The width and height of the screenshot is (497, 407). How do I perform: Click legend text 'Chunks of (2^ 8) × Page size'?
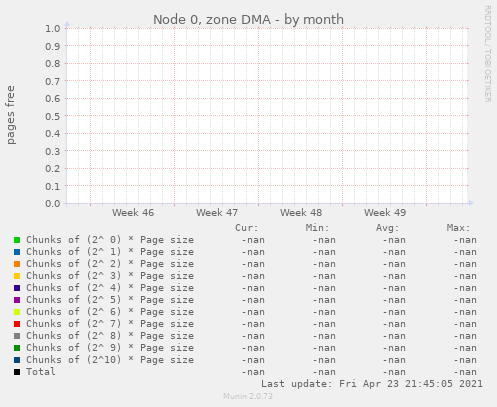(x=110, y=336)
